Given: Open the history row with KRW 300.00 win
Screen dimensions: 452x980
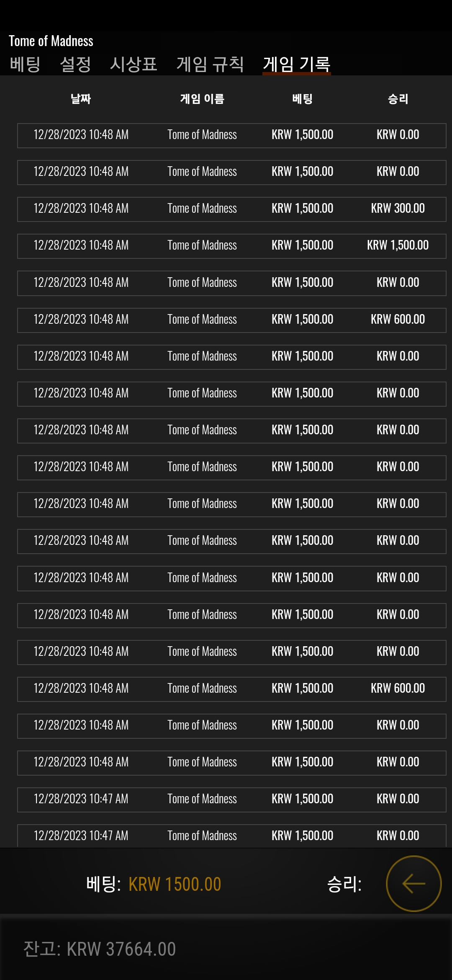Looking at the screenshot, I should [x=232, y=209].
